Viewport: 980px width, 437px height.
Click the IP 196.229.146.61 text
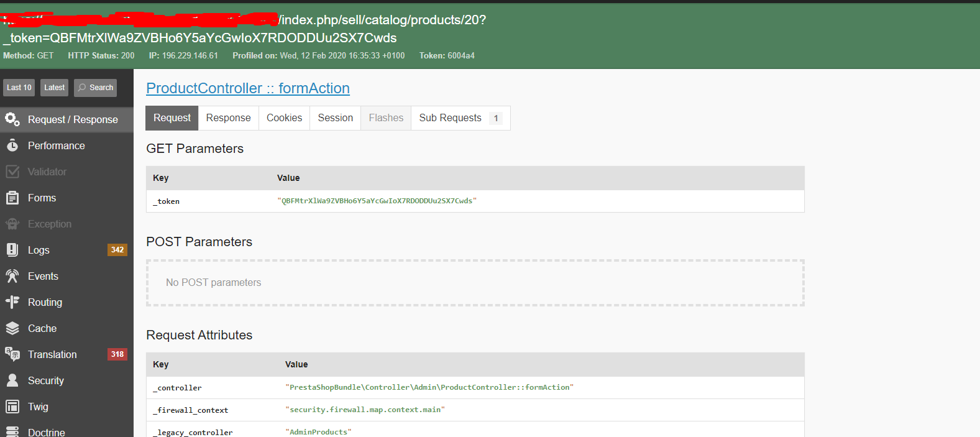[x=183, y=55]
